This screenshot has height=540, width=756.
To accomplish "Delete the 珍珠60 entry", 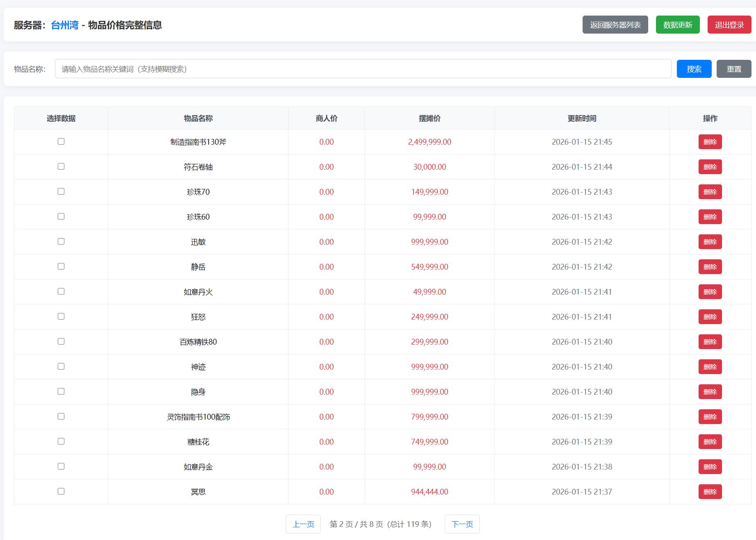I will [x=710, y=217].
